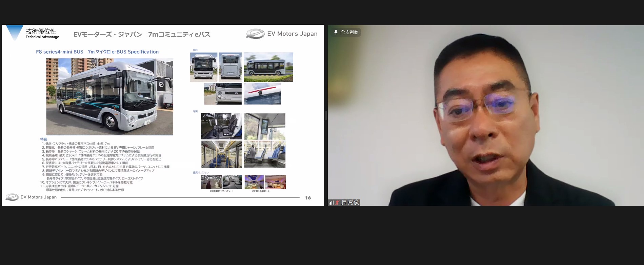Screen dimensions: 644x265
Task: Open the interior aisle view thumbnail
Action: pos(222,154)
